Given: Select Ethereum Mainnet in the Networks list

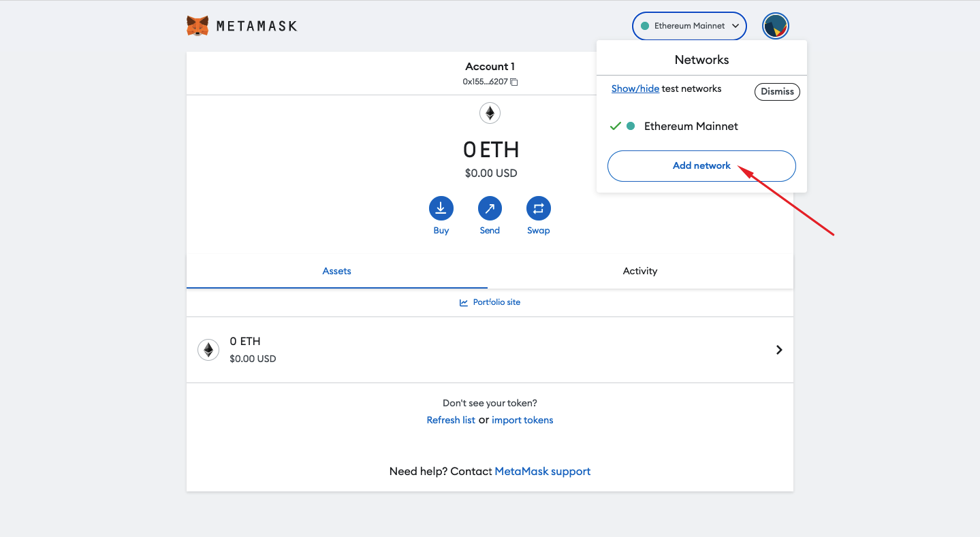Looking at the screenshot, I should click(x=701, y=126).
